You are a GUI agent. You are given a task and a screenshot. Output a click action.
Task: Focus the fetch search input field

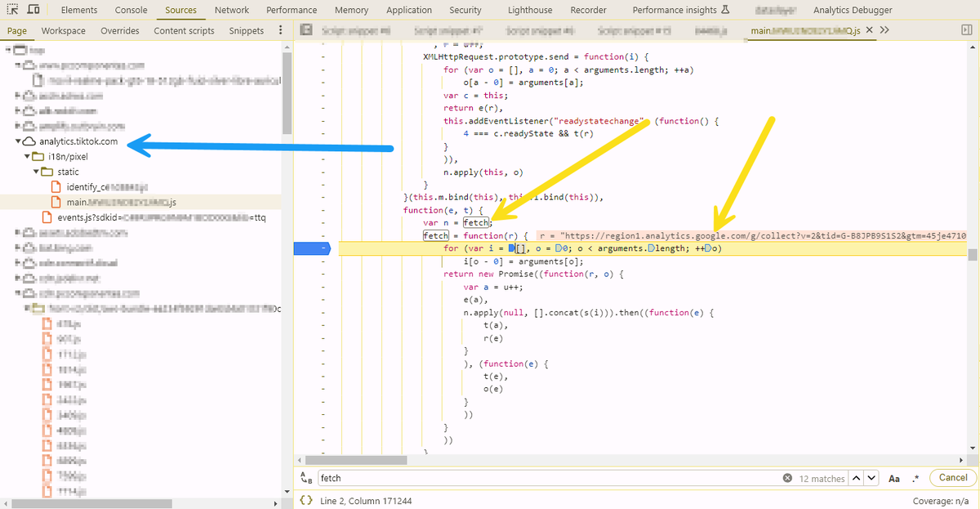tap(547, 478)
